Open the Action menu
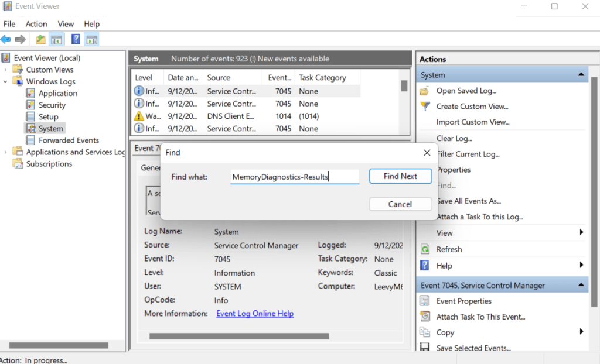Viewport: 600px width, 364px height. (36, 24)
